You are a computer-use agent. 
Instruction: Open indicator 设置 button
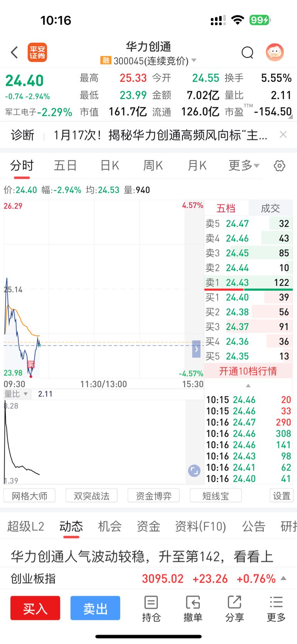coord(282,496)
